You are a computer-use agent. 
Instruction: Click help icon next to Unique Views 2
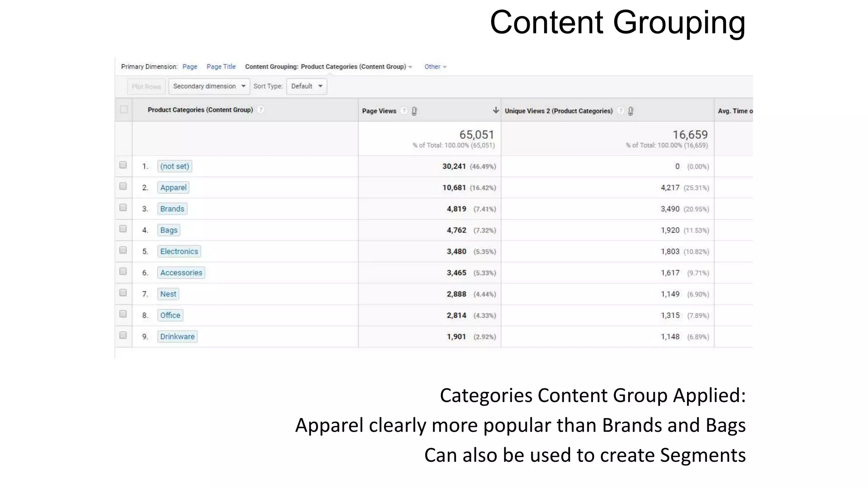(620, 111)
